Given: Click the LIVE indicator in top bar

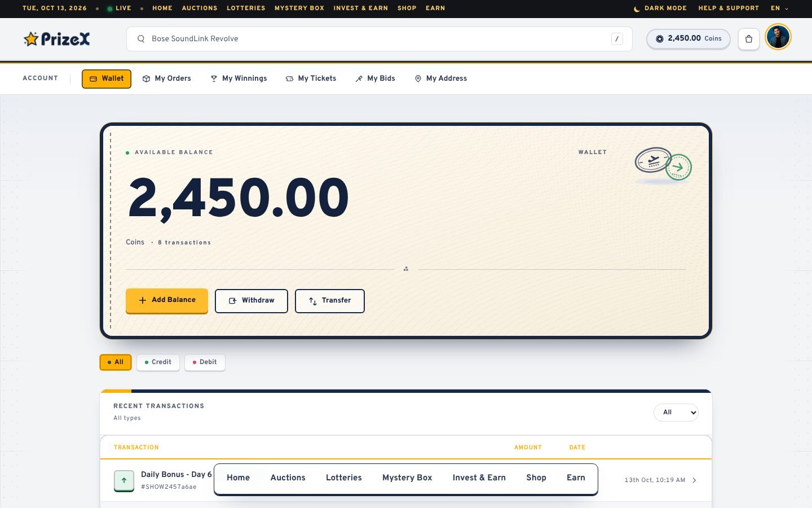Looking at the screenshot, I should 119,8.
